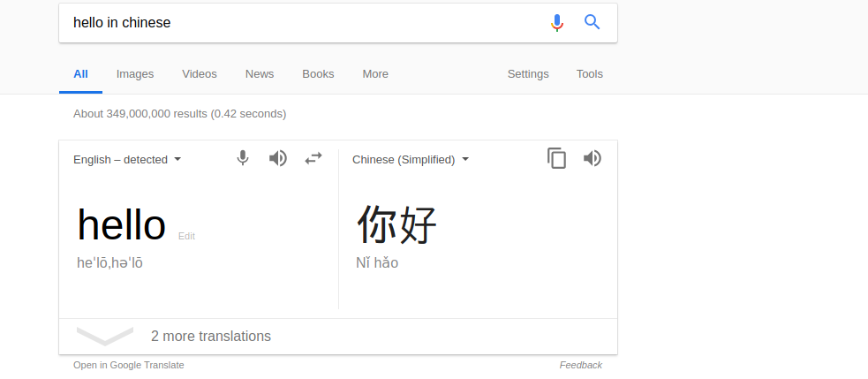Play the Chinese translation audio

coord(593,158)
